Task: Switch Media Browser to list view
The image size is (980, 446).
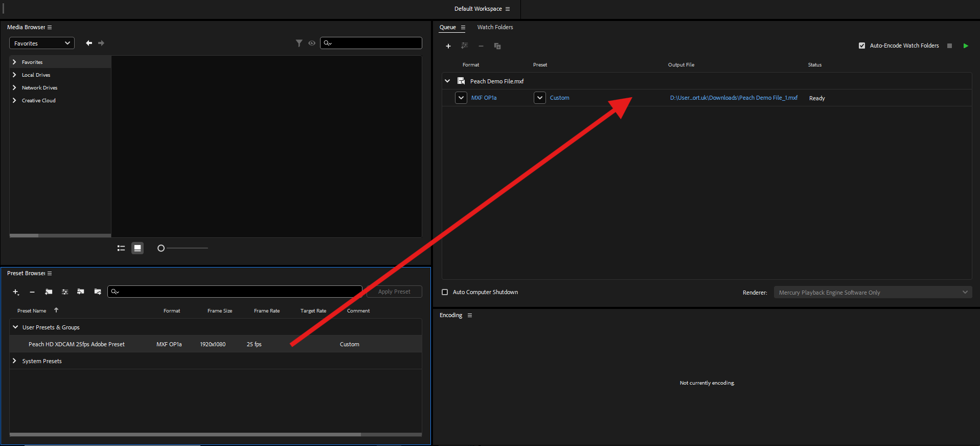Action: point(121,248)
